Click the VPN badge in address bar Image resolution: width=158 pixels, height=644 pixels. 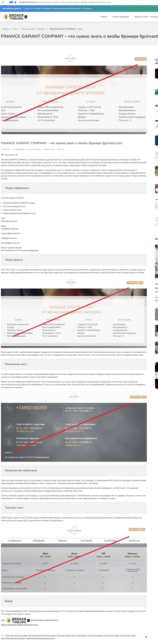11,2
